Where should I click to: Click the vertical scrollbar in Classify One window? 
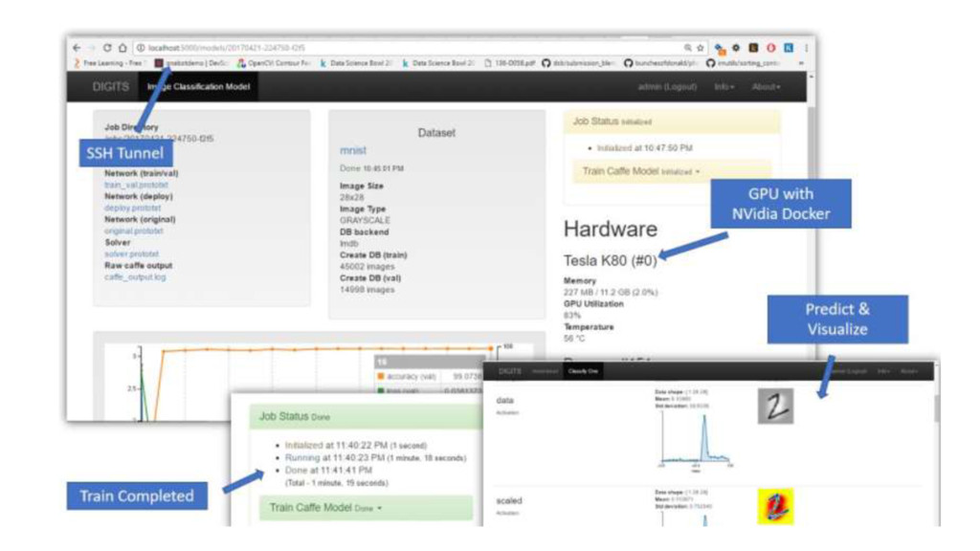(x=937, y=408)
